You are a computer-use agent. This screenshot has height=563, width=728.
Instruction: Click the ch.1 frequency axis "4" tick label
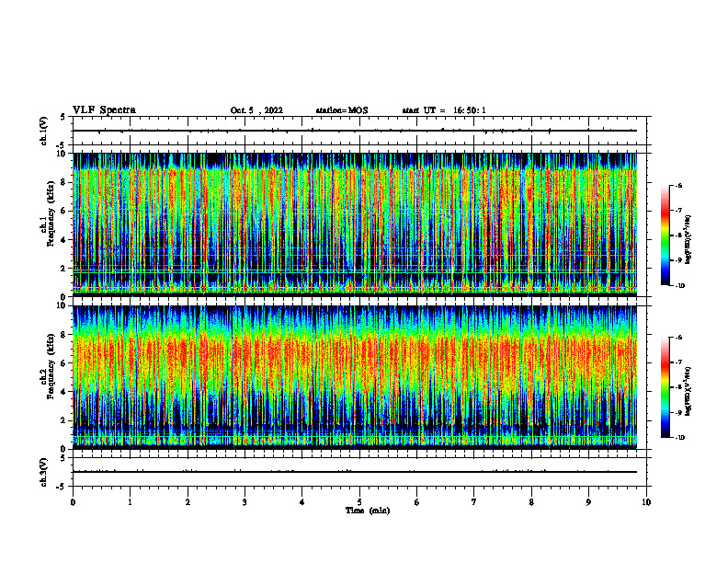coord(63,240)
